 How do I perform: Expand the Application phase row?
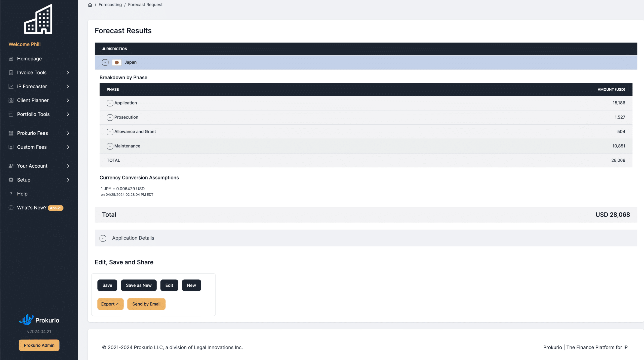tap(110, 103)
